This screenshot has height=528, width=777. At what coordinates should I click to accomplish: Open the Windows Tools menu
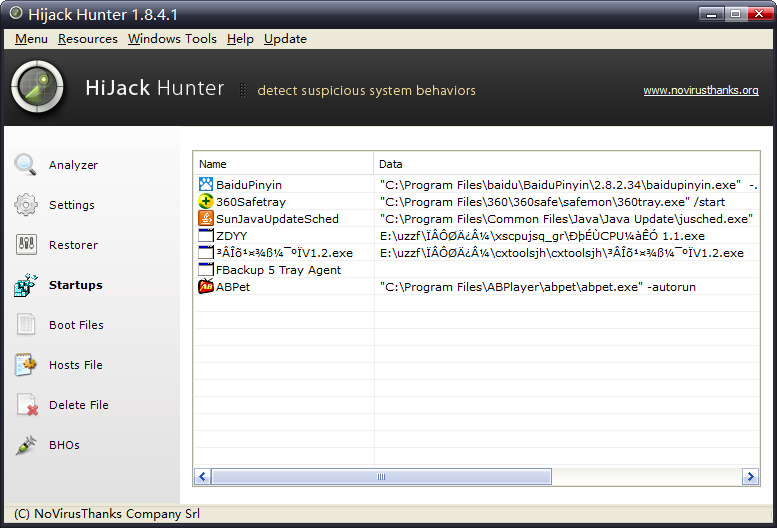(172, 39)
